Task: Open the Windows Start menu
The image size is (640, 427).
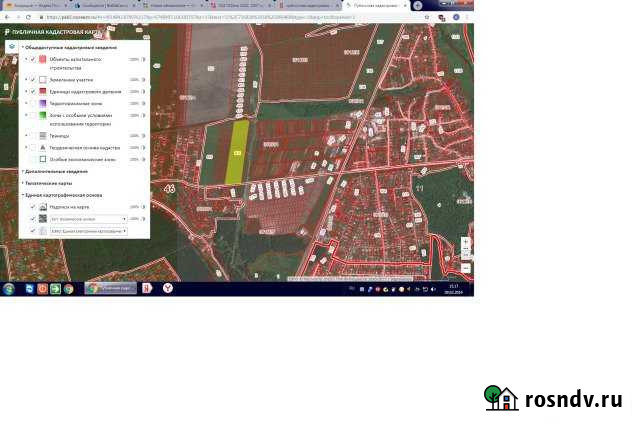Action: [9, 289]
